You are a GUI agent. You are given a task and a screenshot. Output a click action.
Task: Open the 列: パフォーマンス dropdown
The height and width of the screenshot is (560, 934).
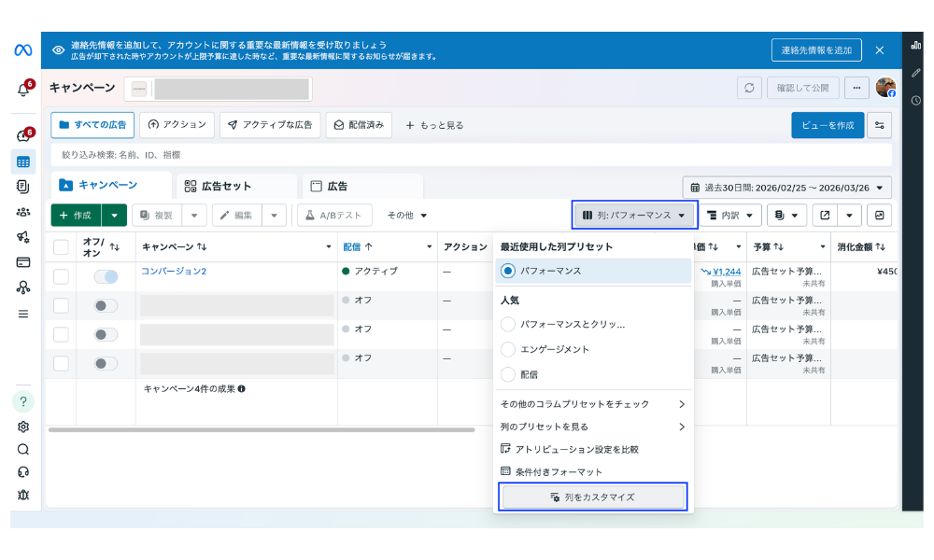coord(635,216)
